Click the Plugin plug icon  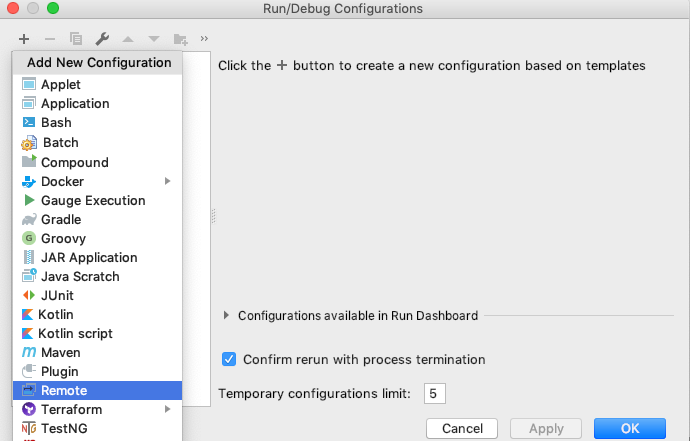click(29, 371)
